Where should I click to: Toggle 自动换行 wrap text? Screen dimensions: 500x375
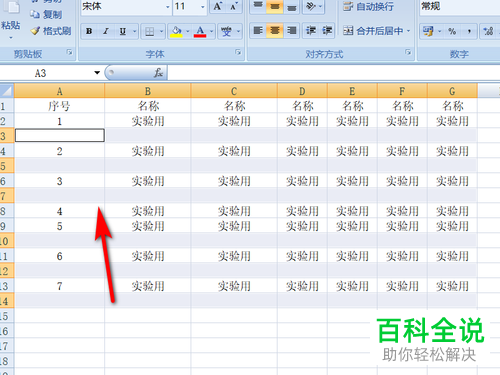point(368,6)
